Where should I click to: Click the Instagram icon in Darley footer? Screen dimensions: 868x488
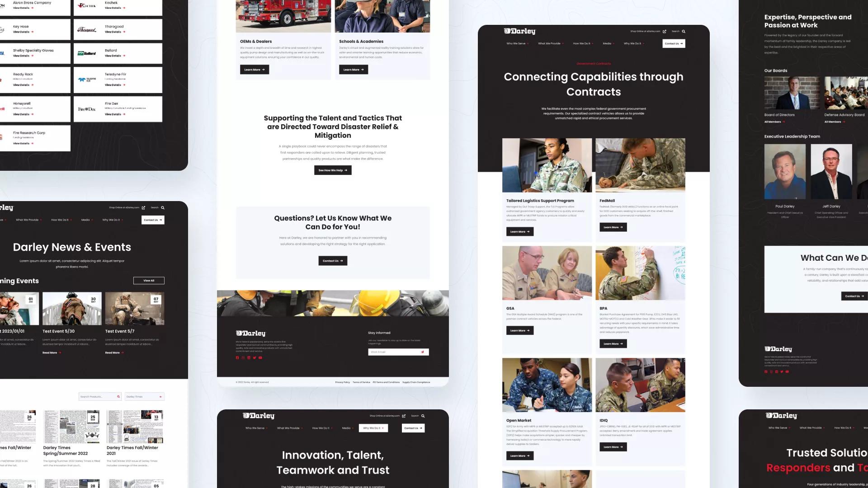coord(243,357)
